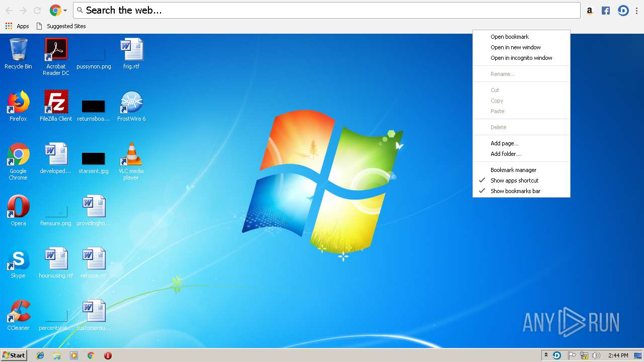Click the browser Forward arrow
This screenshot has height=362, width=644.
point(23,10)
